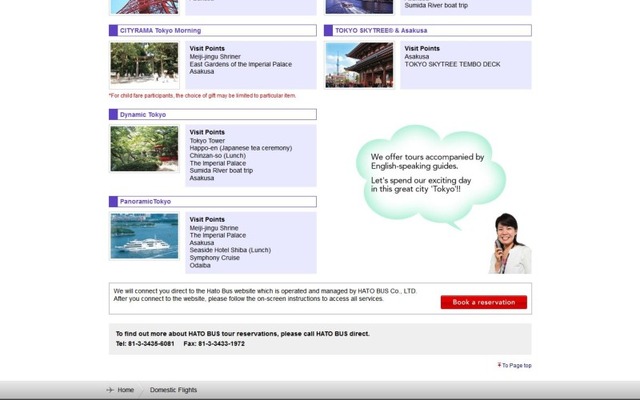Click the text 'TOKYO SKYTREE TEMBO DECK'
The height and width of the screenshot is (400, 640).
tap(452, 64)
